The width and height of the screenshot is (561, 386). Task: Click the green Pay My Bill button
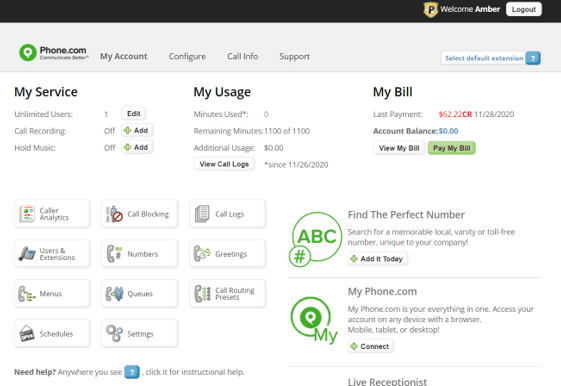(x=452, y=148)
